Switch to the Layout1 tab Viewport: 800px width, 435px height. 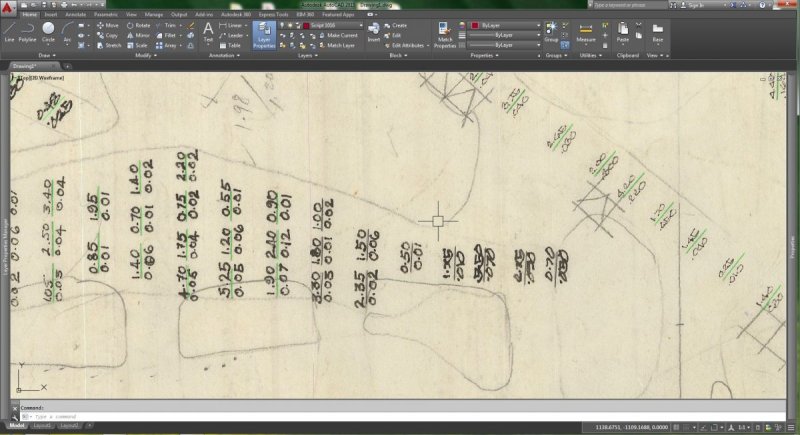[x=42, y=426]
